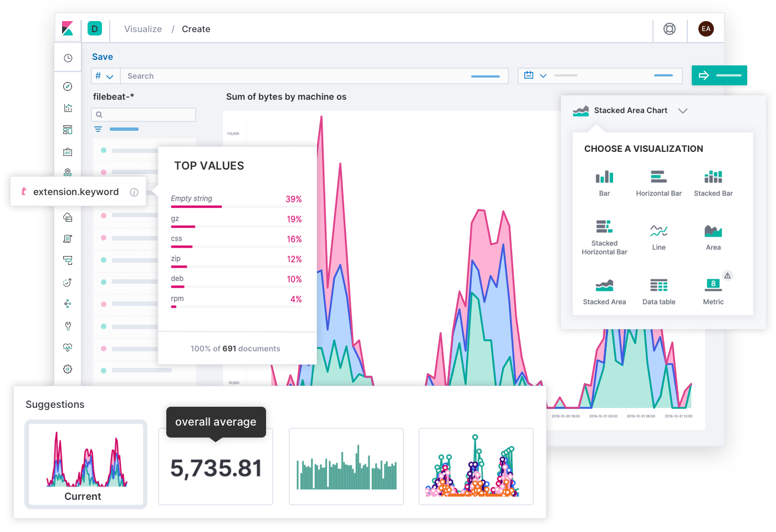Viewport: 776px width, 532px height.
Task: Select the Horizontal Bar visualization icon
Action: pyautogui.click(x=658, y=177)
